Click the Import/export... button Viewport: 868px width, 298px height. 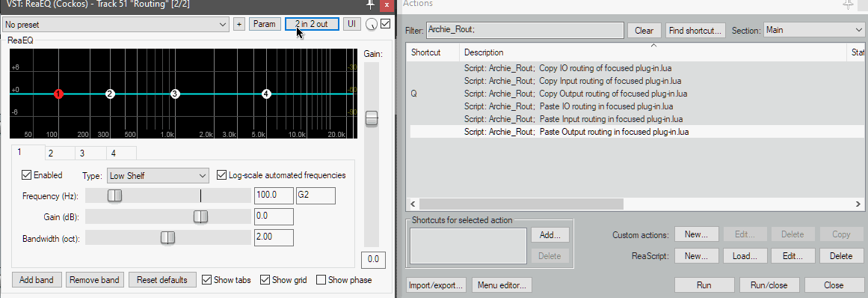pyautogui.click(x=436, y=285)
